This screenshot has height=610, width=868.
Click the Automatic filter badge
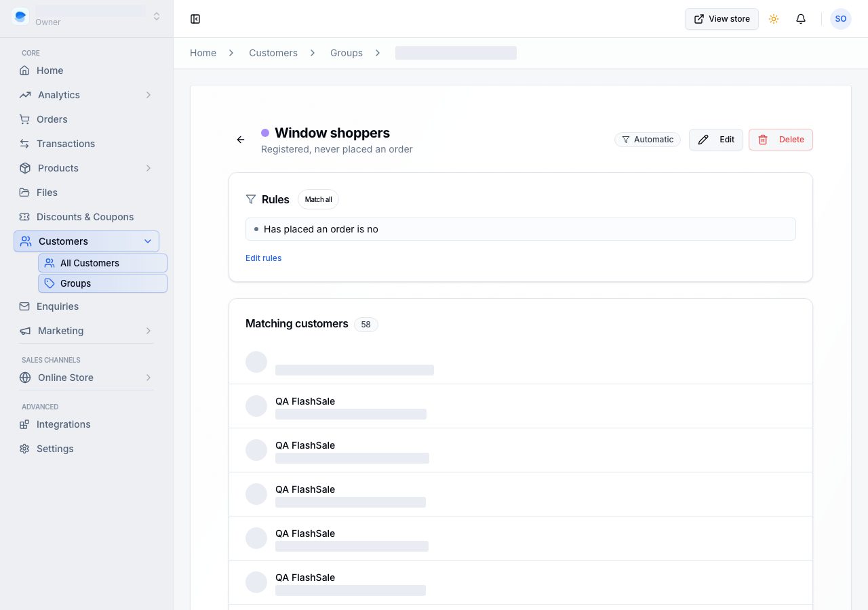pyautogui.click(x=648, y=140)
